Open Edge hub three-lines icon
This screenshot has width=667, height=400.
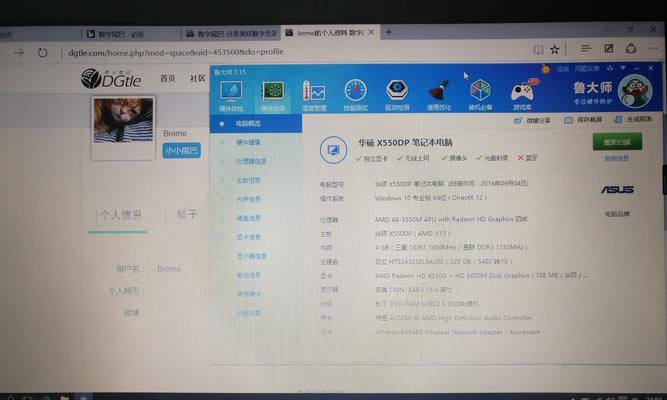[x=586, y=49]
